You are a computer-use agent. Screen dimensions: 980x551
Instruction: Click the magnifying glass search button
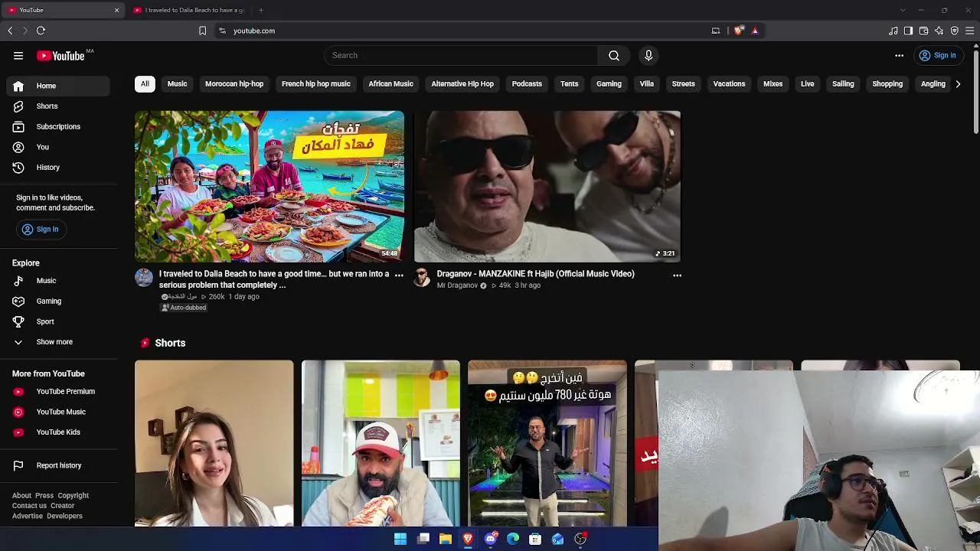pos(614,55)
